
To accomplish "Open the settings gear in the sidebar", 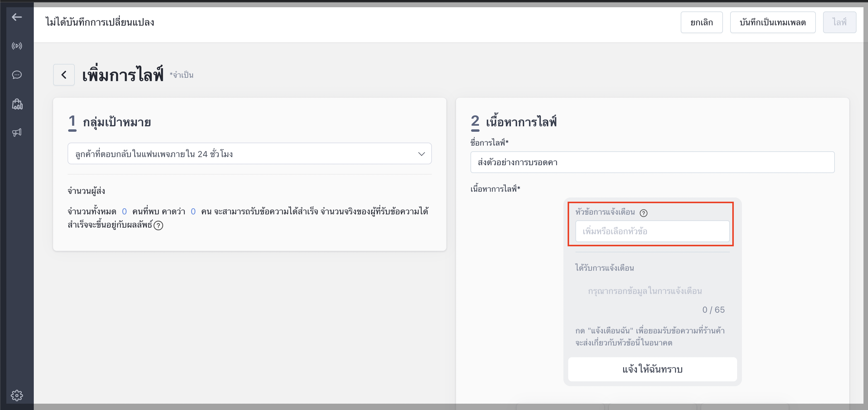I will [17, 395].
